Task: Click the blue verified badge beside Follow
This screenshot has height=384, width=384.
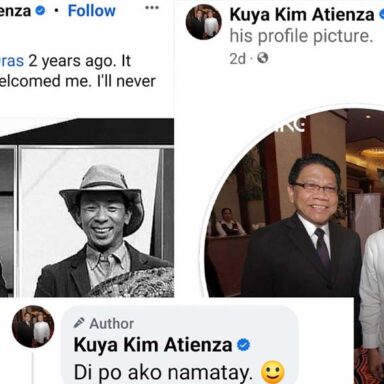Action: (x=40, y=11)
